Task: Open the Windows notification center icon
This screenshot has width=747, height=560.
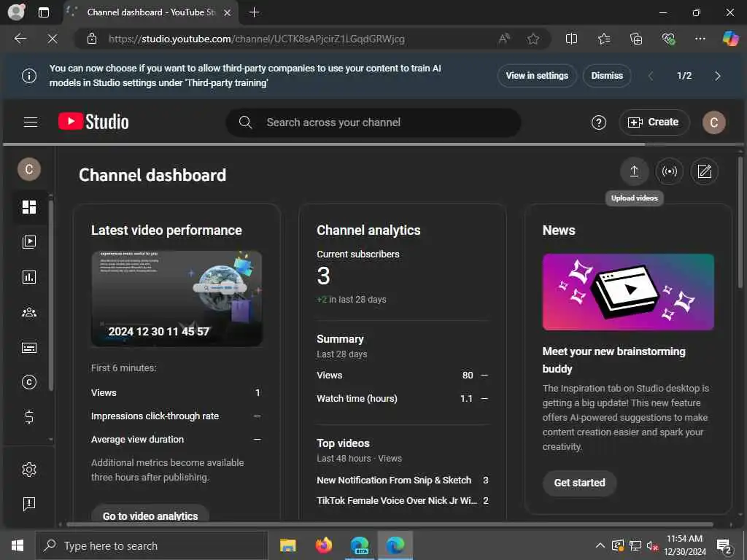Action: coord(724,546)
